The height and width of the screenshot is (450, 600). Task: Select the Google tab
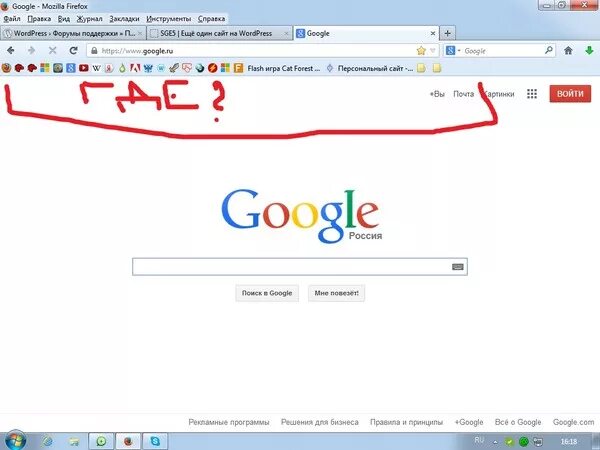366,33
